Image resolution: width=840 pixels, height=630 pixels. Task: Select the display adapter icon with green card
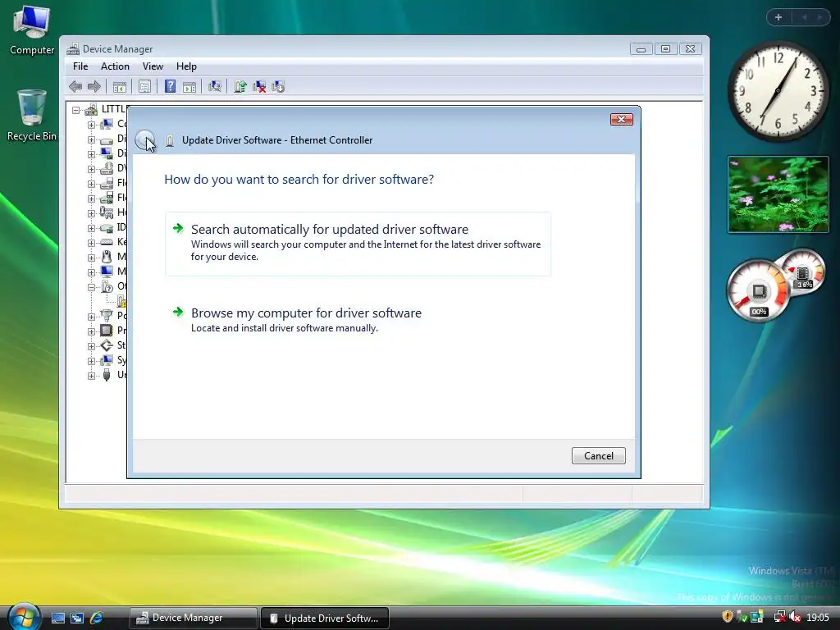107,153
